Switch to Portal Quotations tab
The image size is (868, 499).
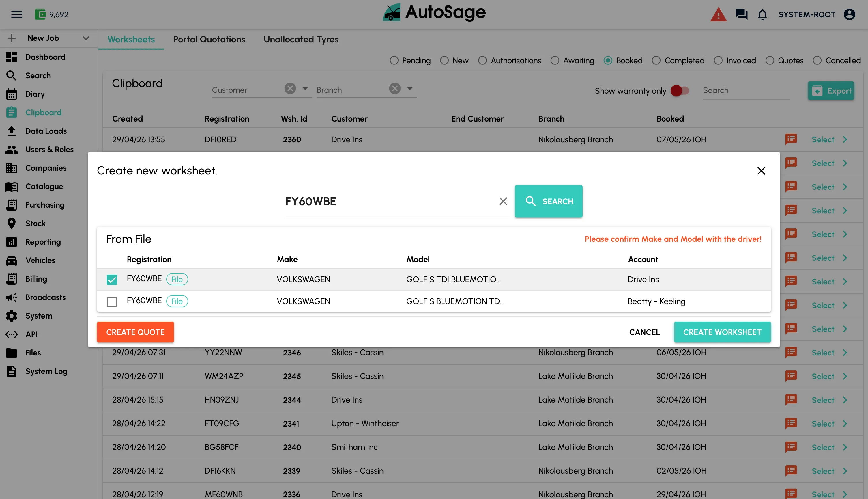(209, 39)
